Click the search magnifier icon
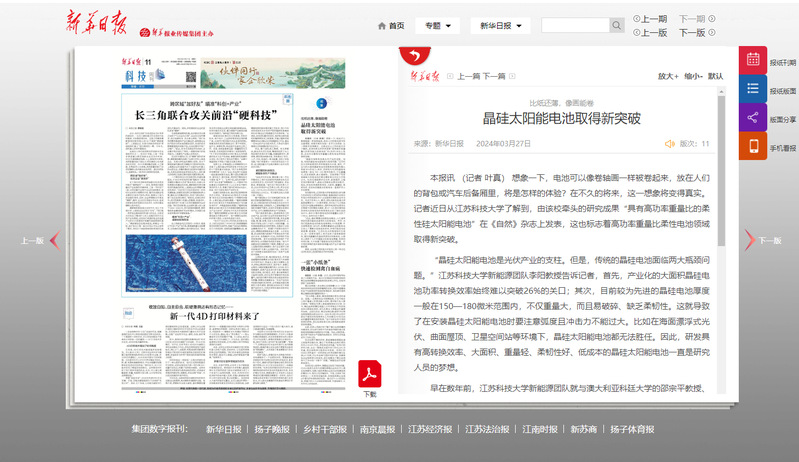799x462 pixels. [617, 25]
